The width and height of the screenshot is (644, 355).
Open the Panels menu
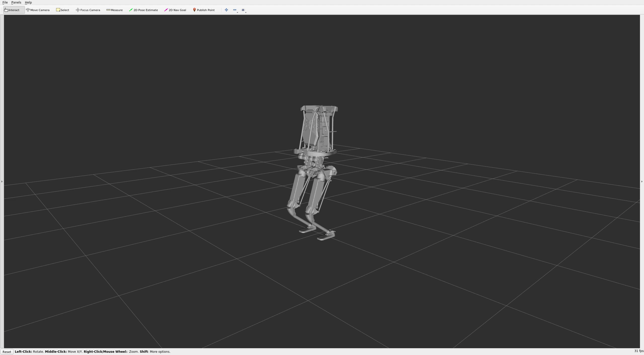[x=16, y=3]
